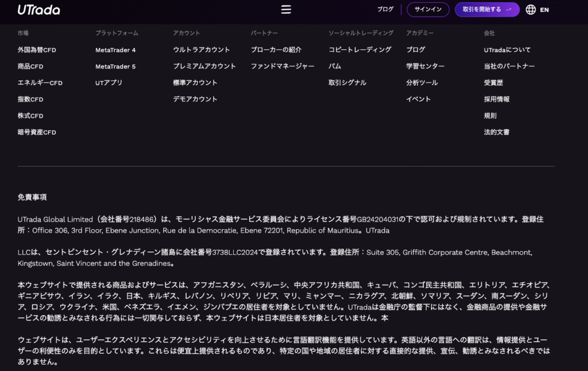
Task: Open the 暗号資産CFD link
Action: pyautogui.click(x=37, y=133)
